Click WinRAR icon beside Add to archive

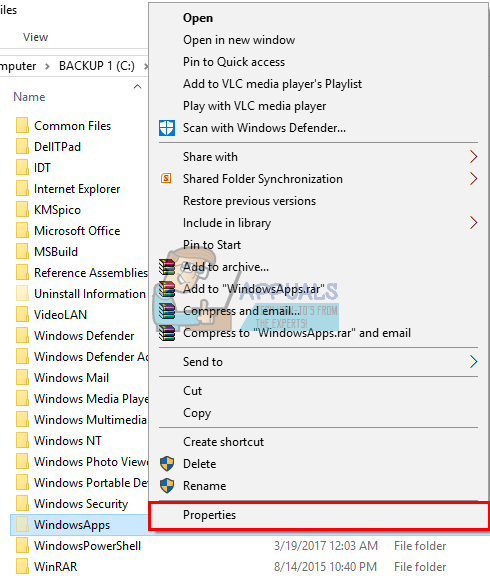point(167,267)
